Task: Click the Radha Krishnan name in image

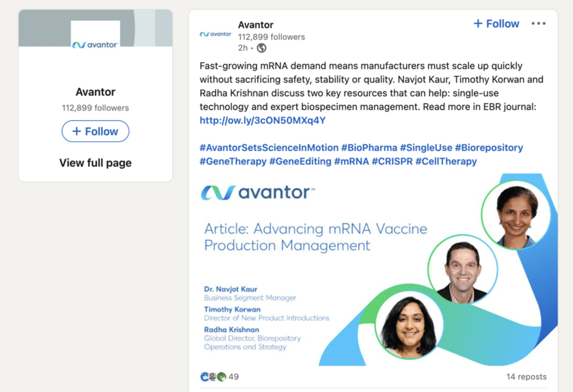Action: point(231,330)
